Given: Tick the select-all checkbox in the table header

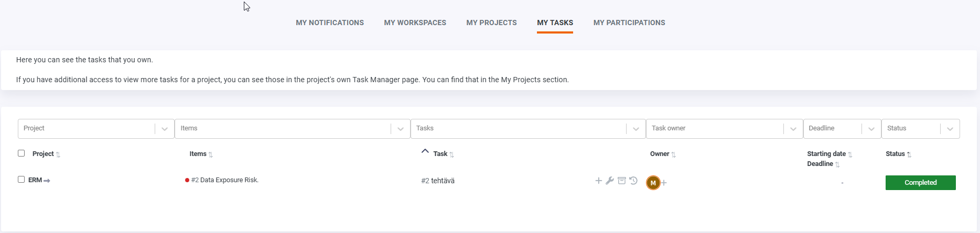Looking at the screenshot, I should tap(21, 153).
